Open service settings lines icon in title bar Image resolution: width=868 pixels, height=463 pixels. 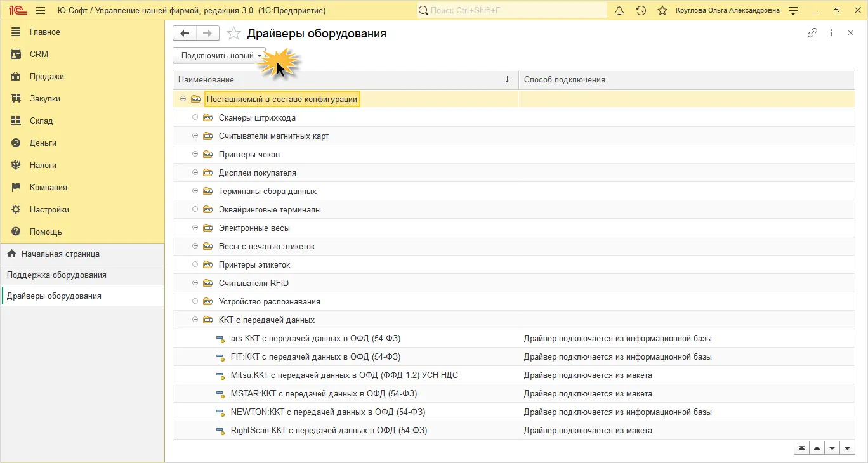[793, 11]
